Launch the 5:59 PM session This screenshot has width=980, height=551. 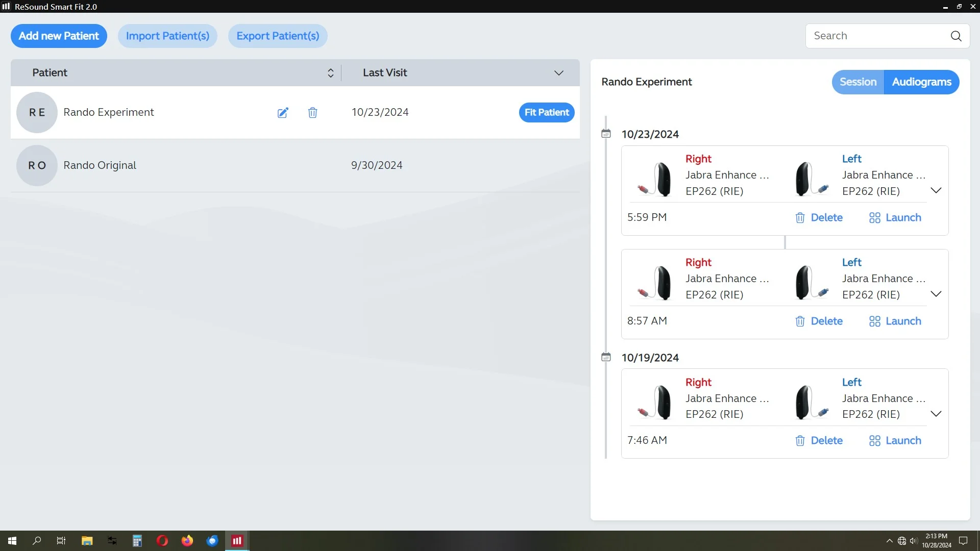[895, 218]
